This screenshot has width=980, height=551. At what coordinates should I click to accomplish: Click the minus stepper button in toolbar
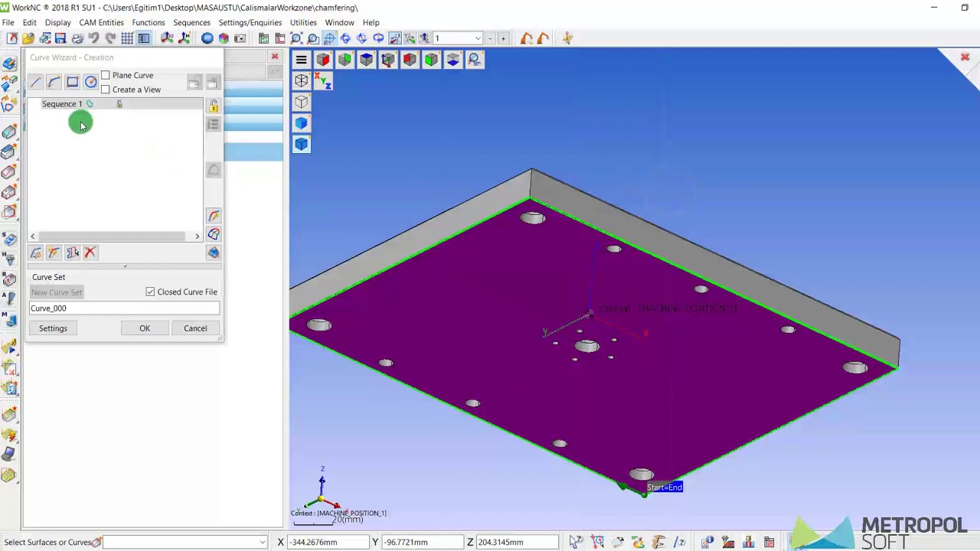pyautogui.click(x=490, y=38)
